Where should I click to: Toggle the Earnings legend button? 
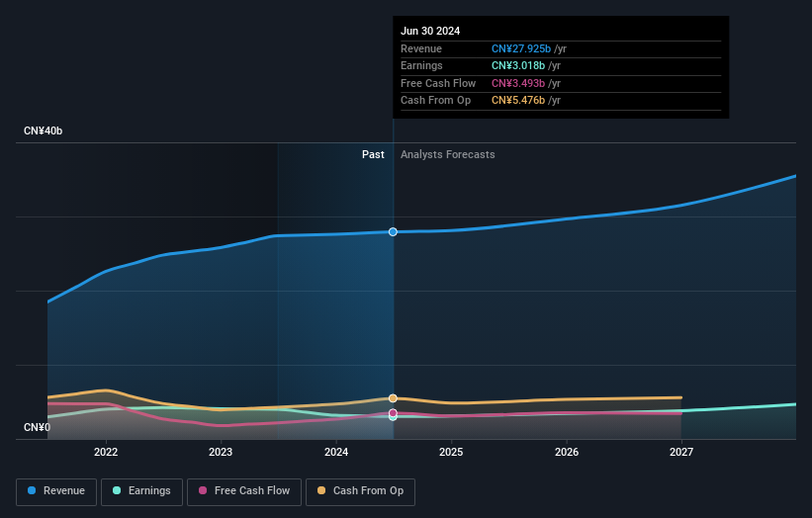point(141,491)
